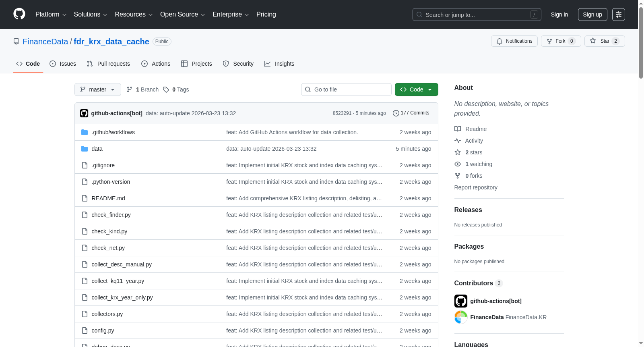Viewport: 644px width, 347px height.
Task: Focus the Go to file input
Action: tap(346, 89)
